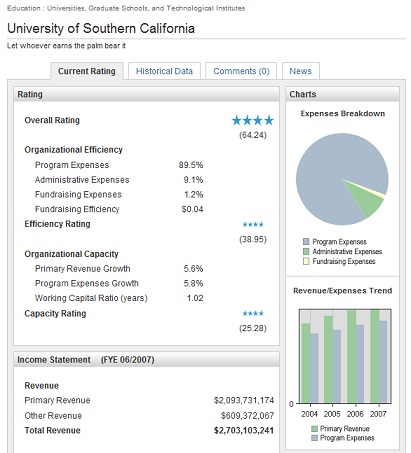Click the Program Expenses swatch under the trend chart
The height and width of the screenshot is (453, 411).
(314, 438)
